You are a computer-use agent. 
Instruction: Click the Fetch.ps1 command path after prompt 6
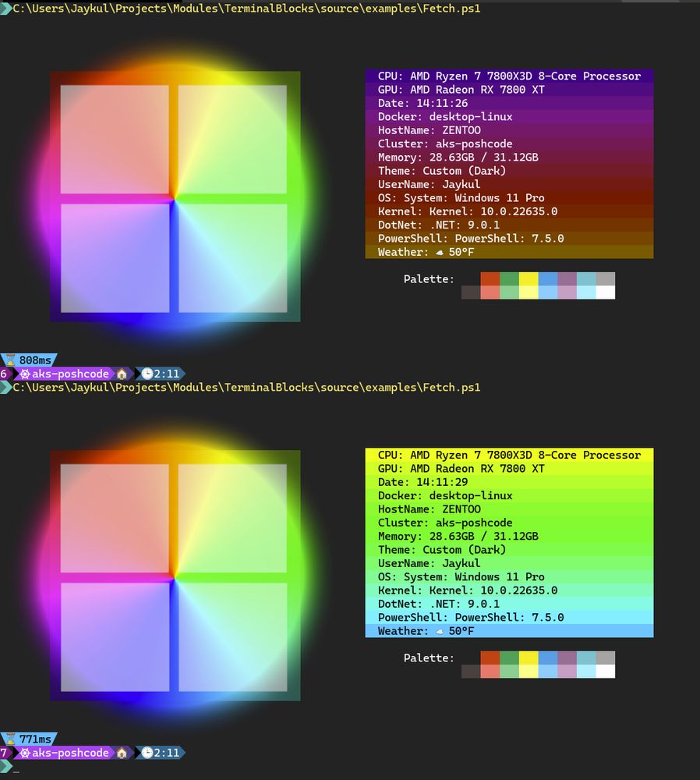246,388
